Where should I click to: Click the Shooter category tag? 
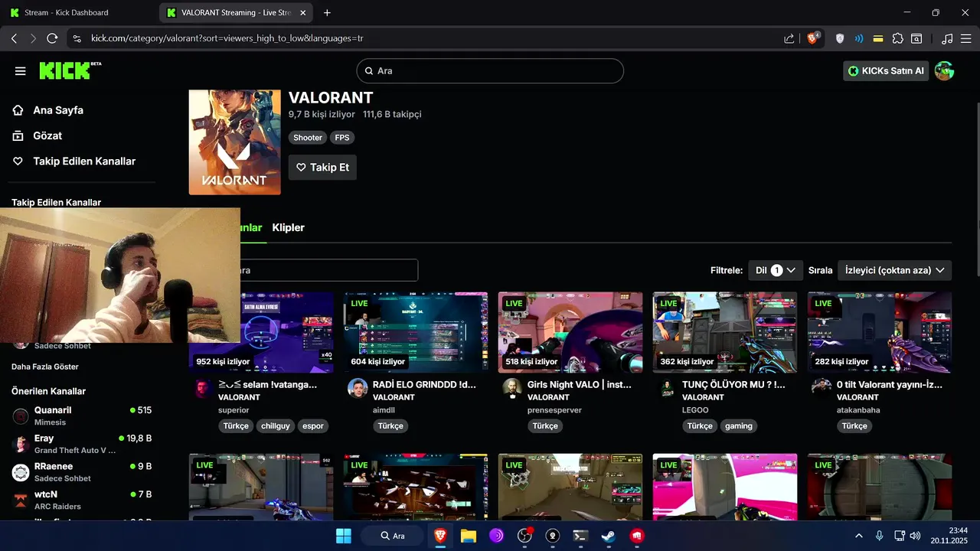click(x=308, y=138)
